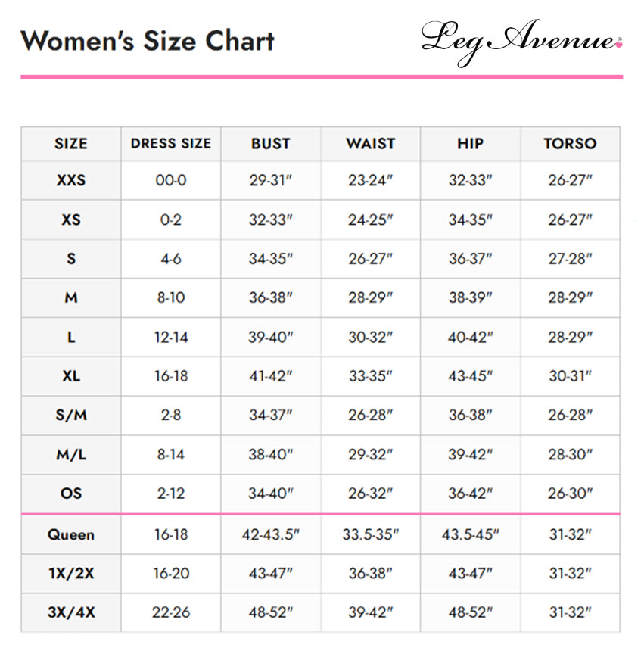This screenshot has width=644, height=657.
Task: Select the 30-31" torso measurement cell
Action: coord(571,376)
